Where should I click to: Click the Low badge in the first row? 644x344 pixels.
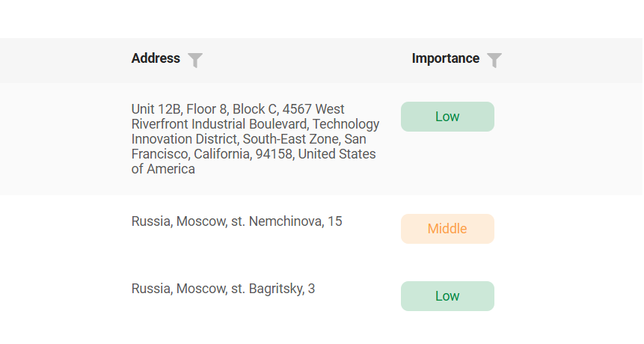pos(447,117)
